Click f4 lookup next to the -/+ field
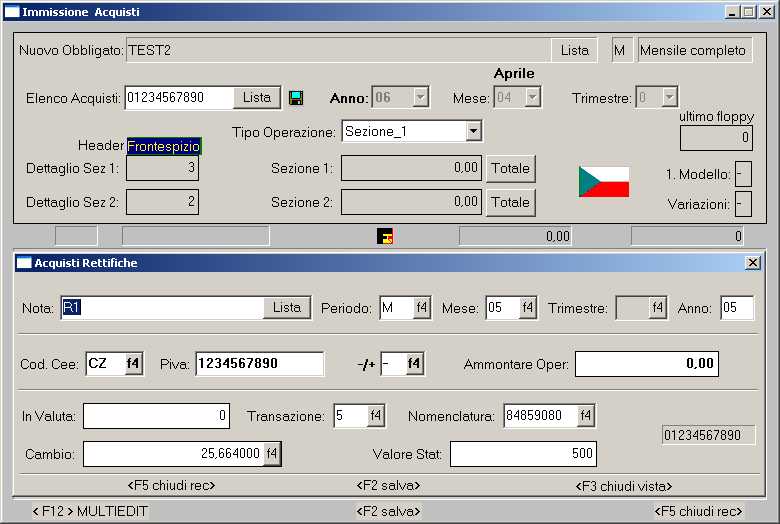780x524 pixels. (x=414, y=363)
